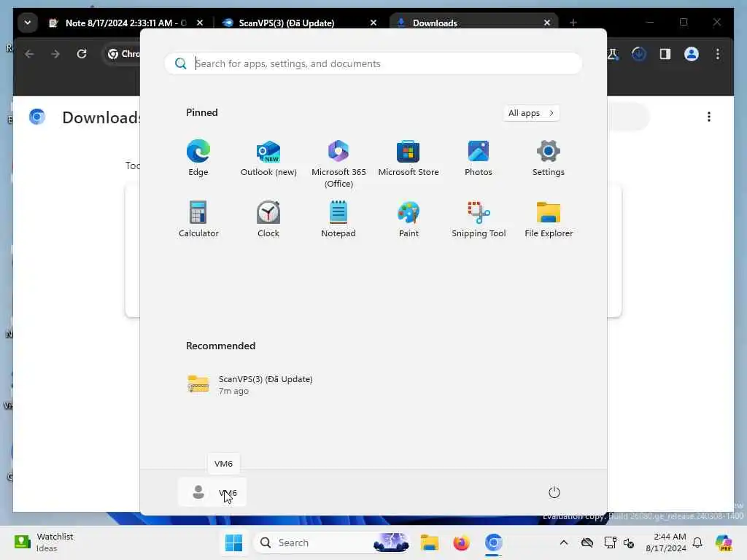Open a new browser tab
The height and width of the screenshot is (560, 747).
(x=573, y=23)
